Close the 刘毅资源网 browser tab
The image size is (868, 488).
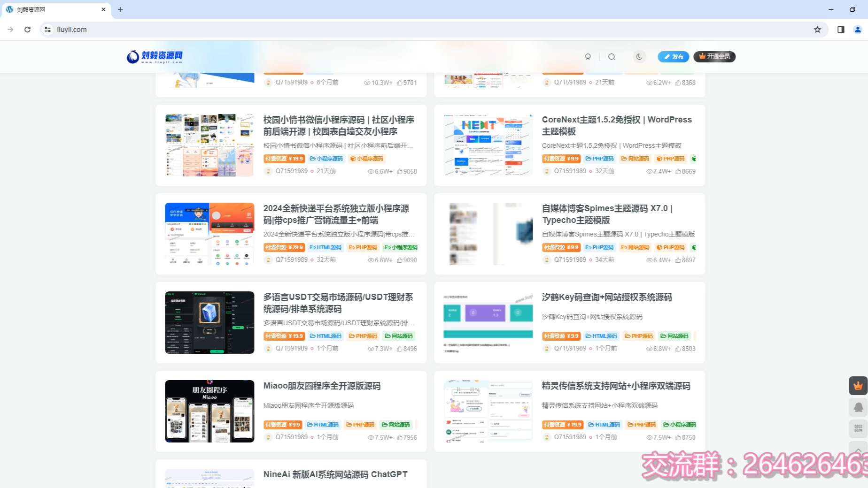(103, 9)
